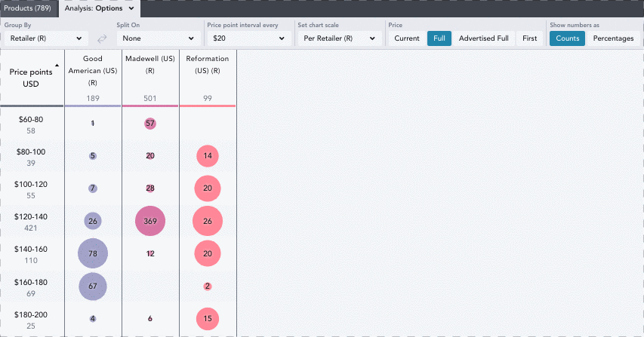The height and width of the screenshot is (337, 644).
Task: Click Madewell 6 value at $180-200
Action: (x=150, y=319)
